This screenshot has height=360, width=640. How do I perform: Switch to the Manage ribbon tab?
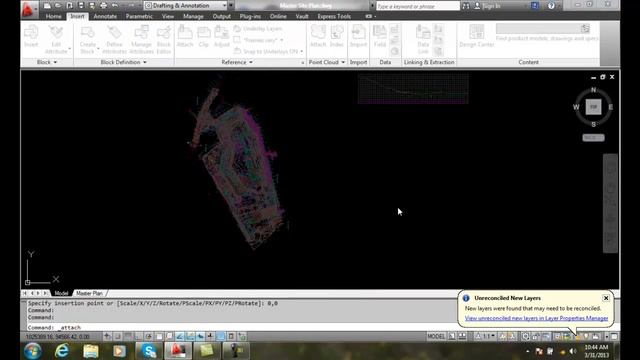193,16
